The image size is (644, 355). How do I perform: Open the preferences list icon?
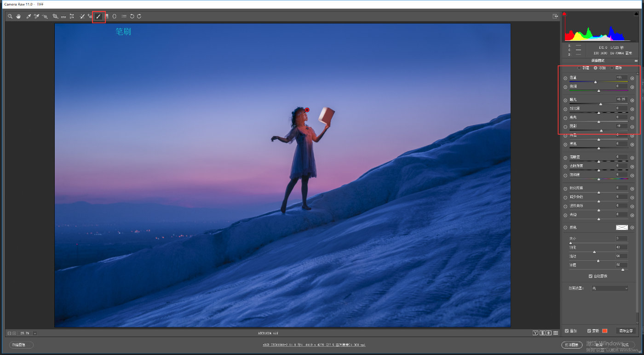pos(124,17)
